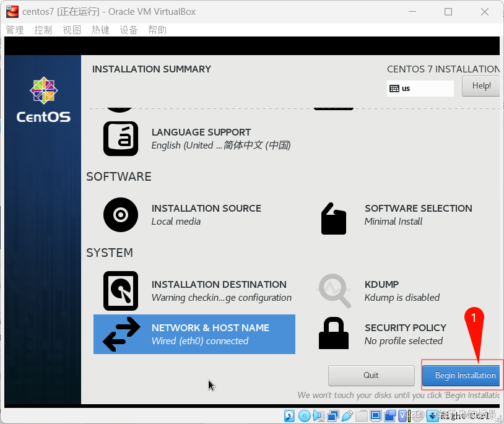Click USB devices status icon
The image size is (504, 424).
(x=347, y=416)
